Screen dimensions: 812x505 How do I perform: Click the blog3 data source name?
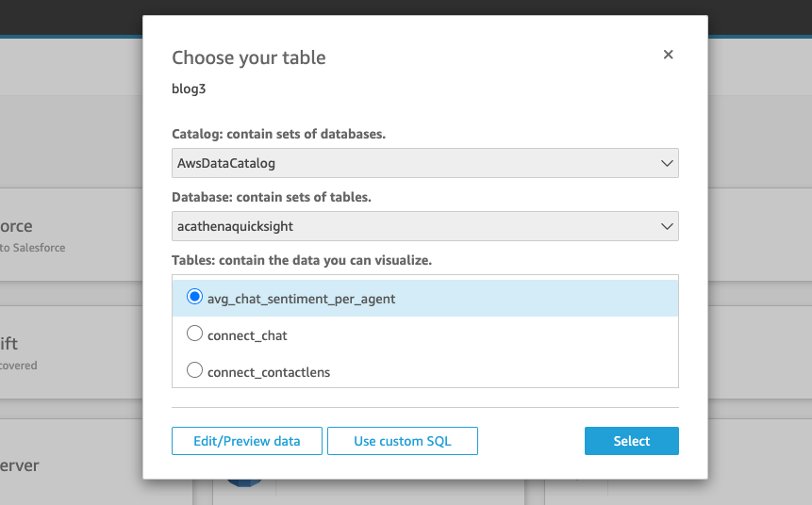[x=189, y=91]
